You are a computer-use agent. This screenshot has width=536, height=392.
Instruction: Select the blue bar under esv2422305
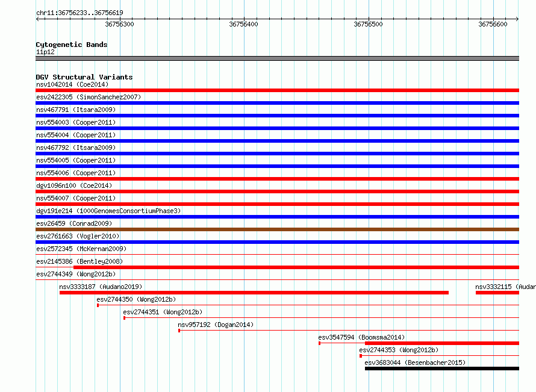point(277,103)
